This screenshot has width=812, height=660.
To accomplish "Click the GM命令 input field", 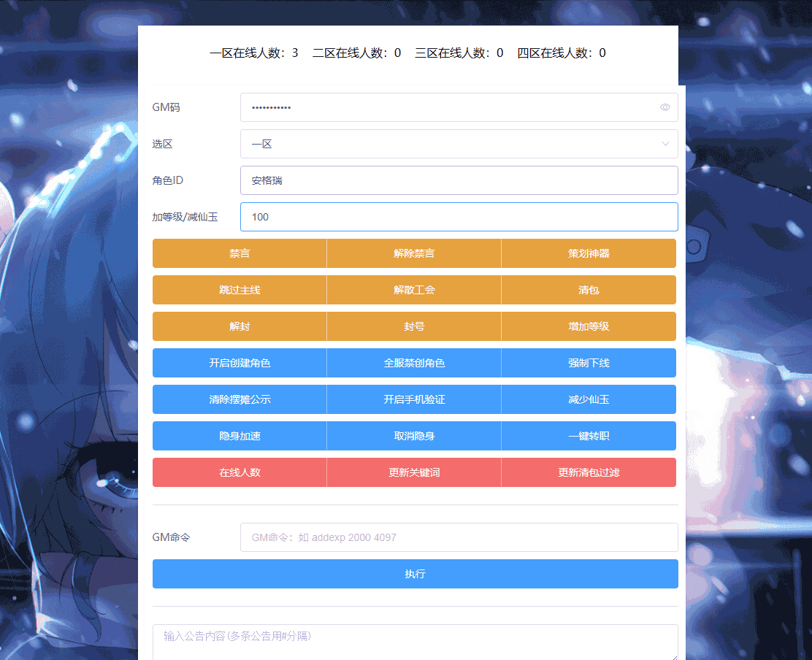I will pos(459,537).
